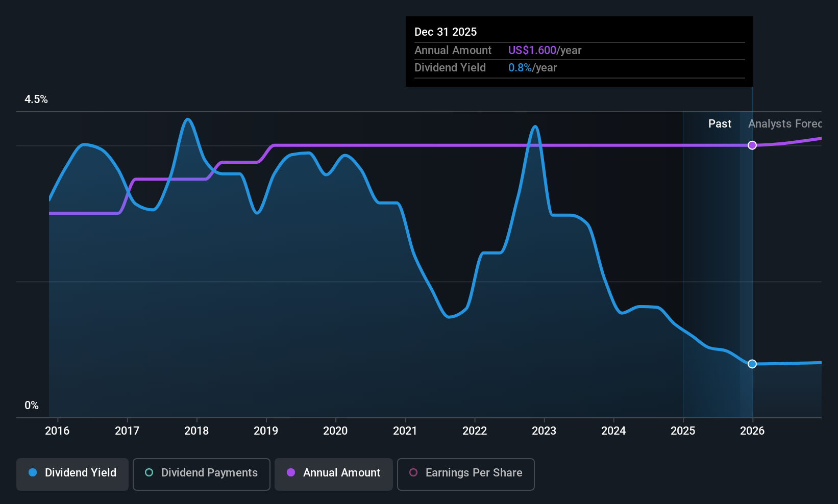Click the 2026 x-axis label
The width and height of the screenshot is (838, 504).
pyautogui.click(x=752, y=431)
